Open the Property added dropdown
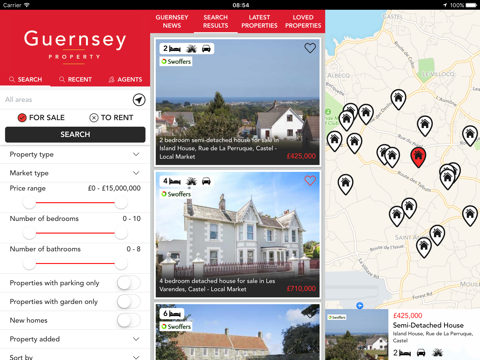480x360 pixels. click(75, 339)
